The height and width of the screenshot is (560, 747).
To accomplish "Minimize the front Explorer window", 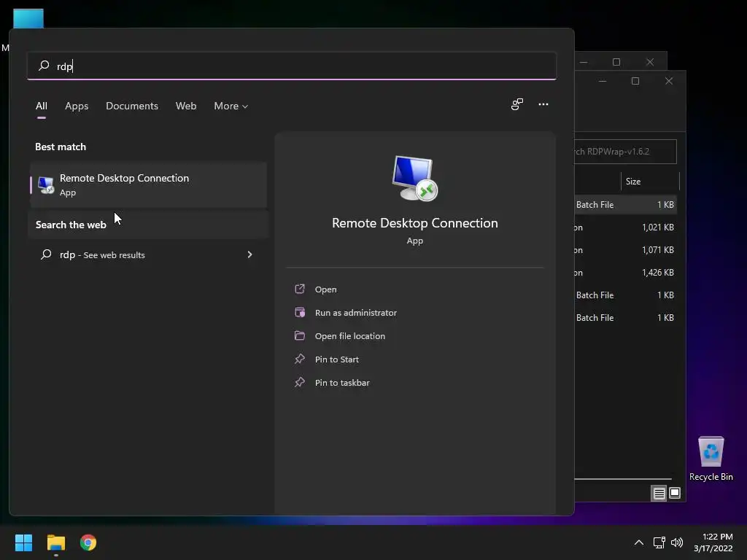I will click(x=602, y=82).
